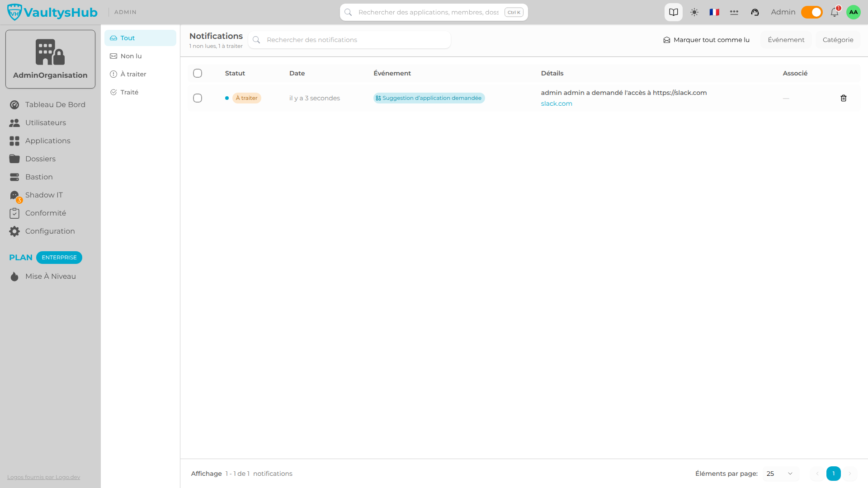This screenshot has height=488, width=868.
Task: Open the password dots icon
Action: pyautogui.click(x=734, y=12)
